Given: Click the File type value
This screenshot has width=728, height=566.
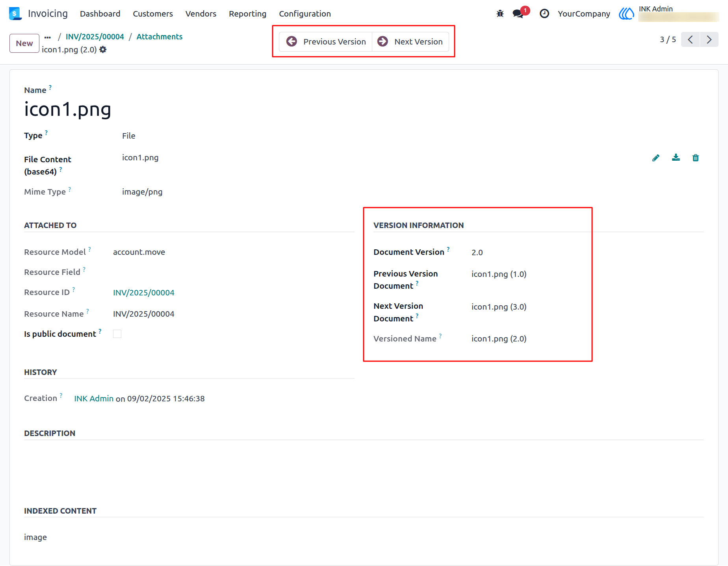Looking at the screenshot, I should click(x=129, y=136).
